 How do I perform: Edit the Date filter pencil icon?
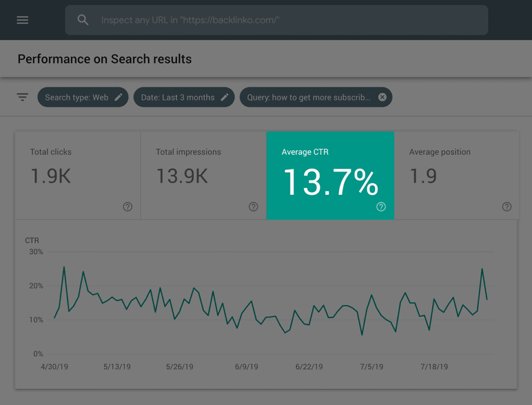(224, 97)
